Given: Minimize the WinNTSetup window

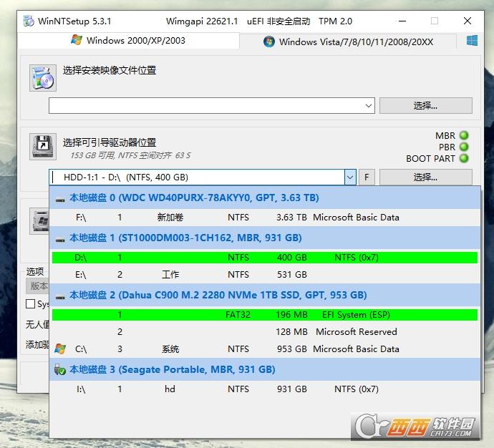Looking at the screenshot, I should (x=402, y=21).
